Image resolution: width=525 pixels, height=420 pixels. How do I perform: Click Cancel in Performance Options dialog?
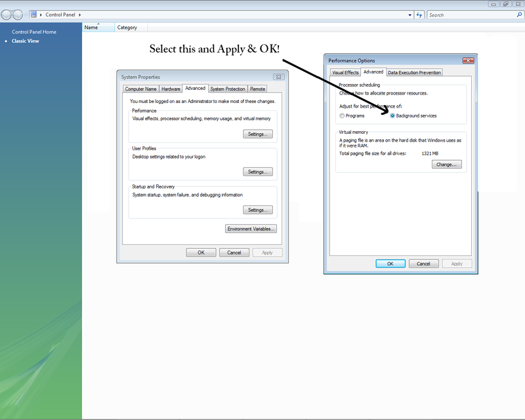(x=423, y=264)
